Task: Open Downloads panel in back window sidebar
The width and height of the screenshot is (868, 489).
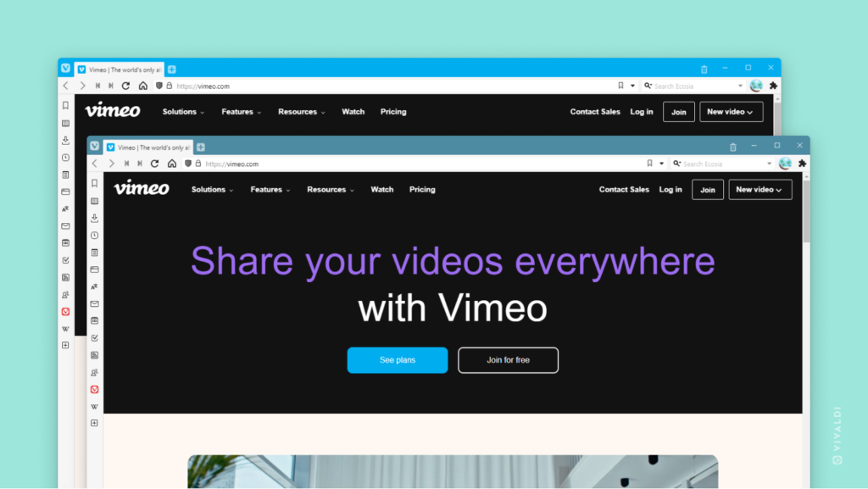Action: 65,140
